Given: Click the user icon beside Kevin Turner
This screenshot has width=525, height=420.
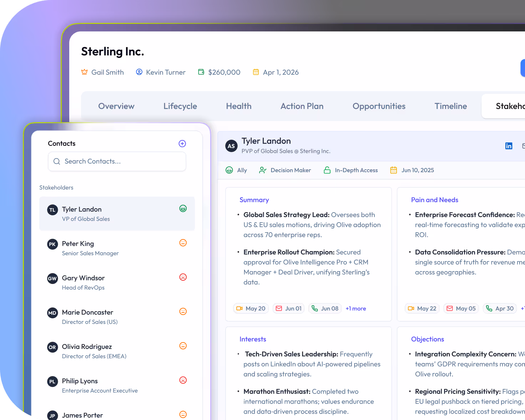Looking at the screenshot, I should pyautogui.click(x=139, y=72).
